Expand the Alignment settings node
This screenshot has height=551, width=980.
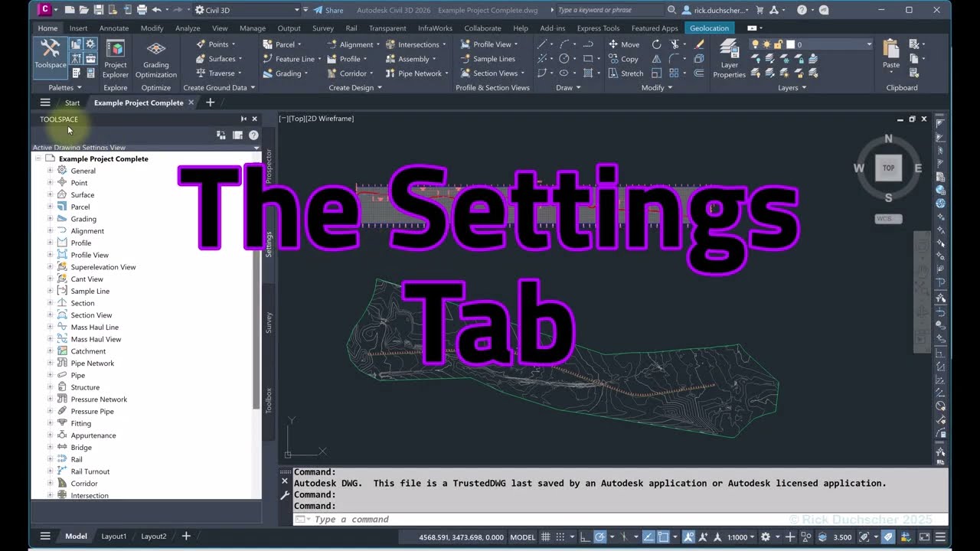[x=51, y=230]
